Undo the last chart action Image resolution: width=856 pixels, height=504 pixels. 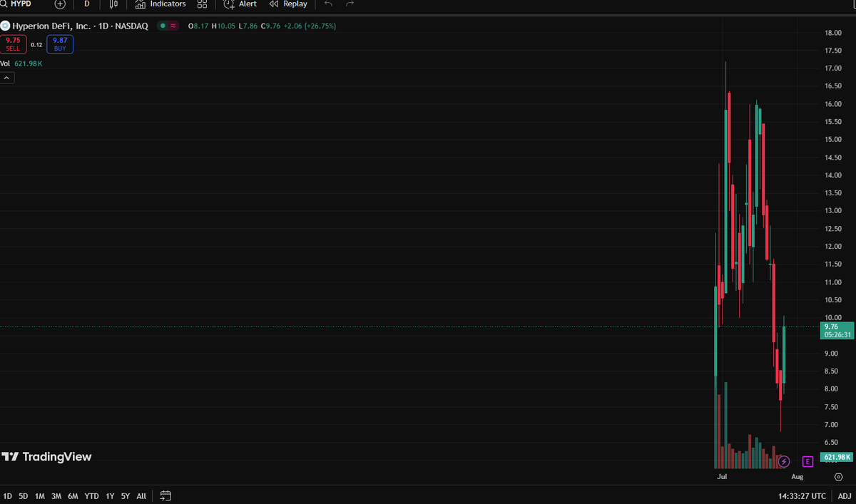click(x=328, y=4)
